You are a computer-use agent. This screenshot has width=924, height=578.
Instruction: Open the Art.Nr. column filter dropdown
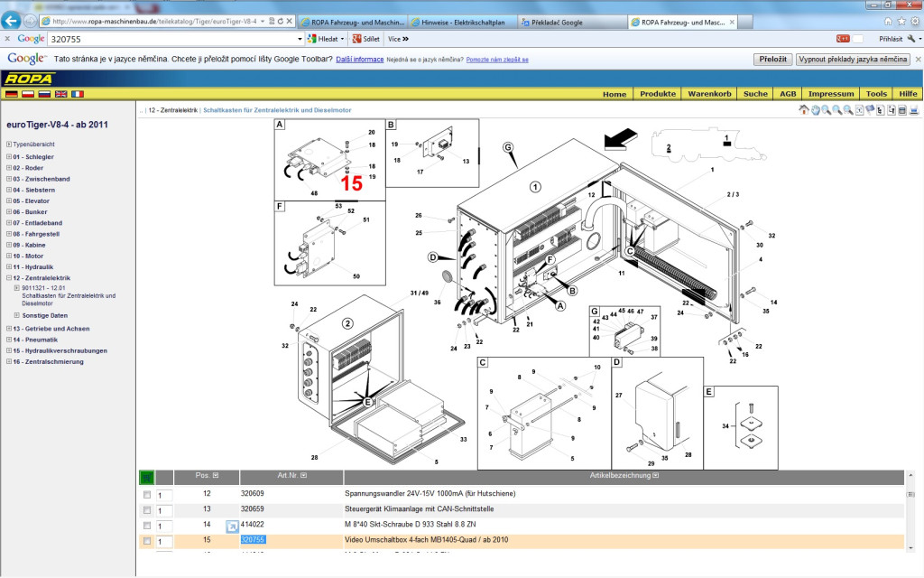[x=303, y=475]
